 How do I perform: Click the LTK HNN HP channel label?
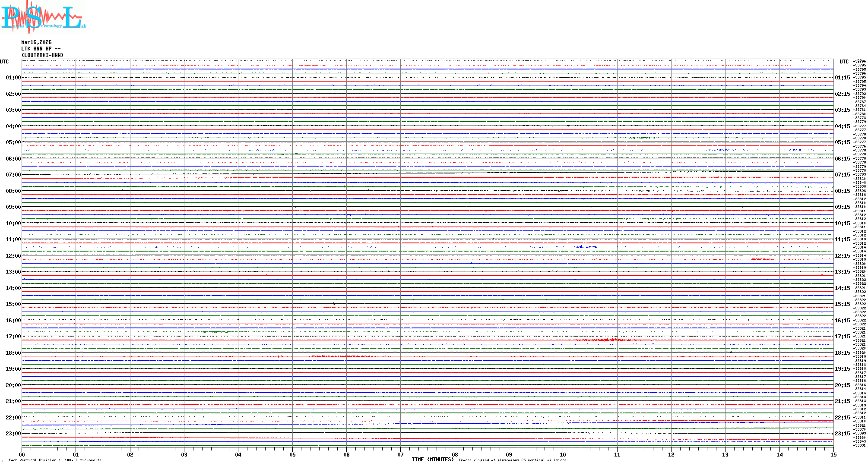(x=41, y=49)
